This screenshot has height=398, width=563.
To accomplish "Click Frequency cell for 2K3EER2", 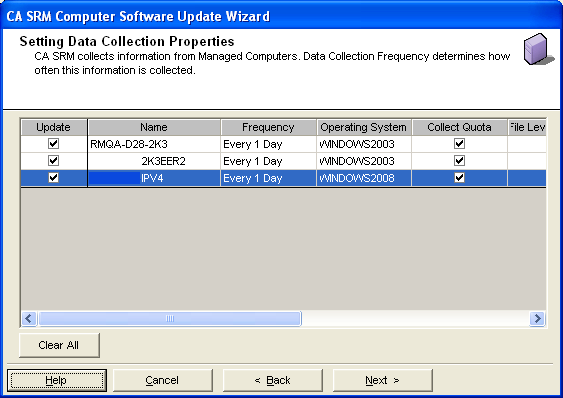I will [x=268, y=161].
